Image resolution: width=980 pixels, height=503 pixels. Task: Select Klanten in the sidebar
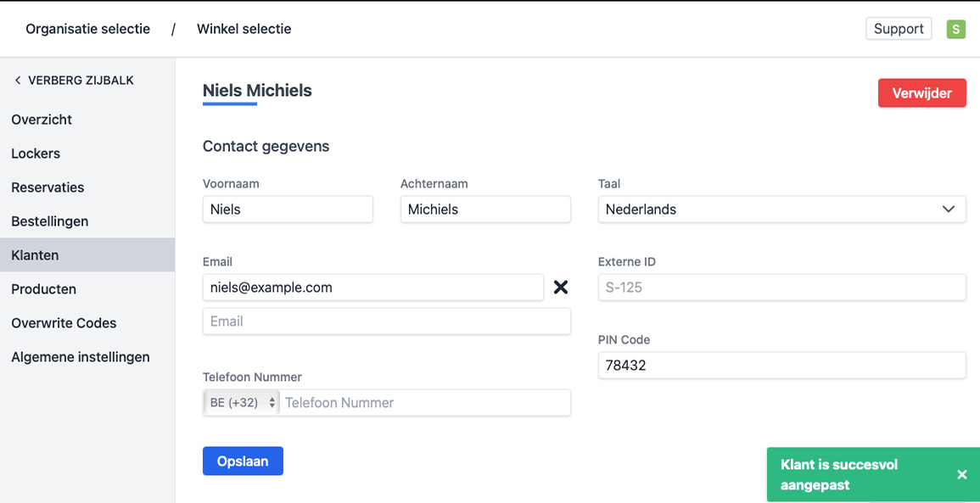coord(35,255)
